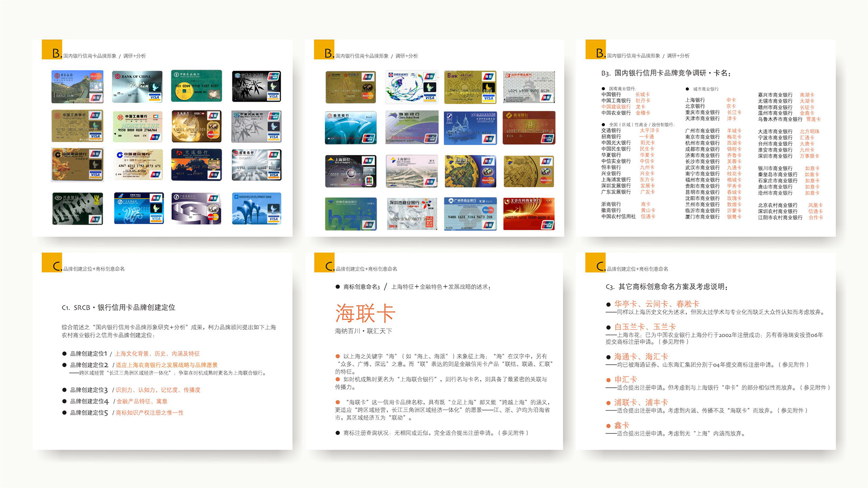868x488 pixels.
Task: Click the gold ICBC Visa card
Action: pyautogui.click(x=77, y=126)
